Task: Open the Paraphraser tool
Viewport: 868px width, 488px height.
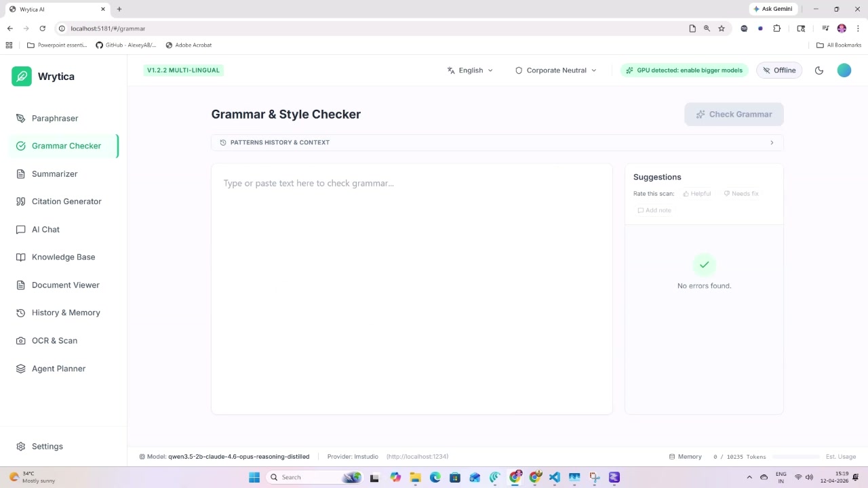Action: [x=55, y=118]
